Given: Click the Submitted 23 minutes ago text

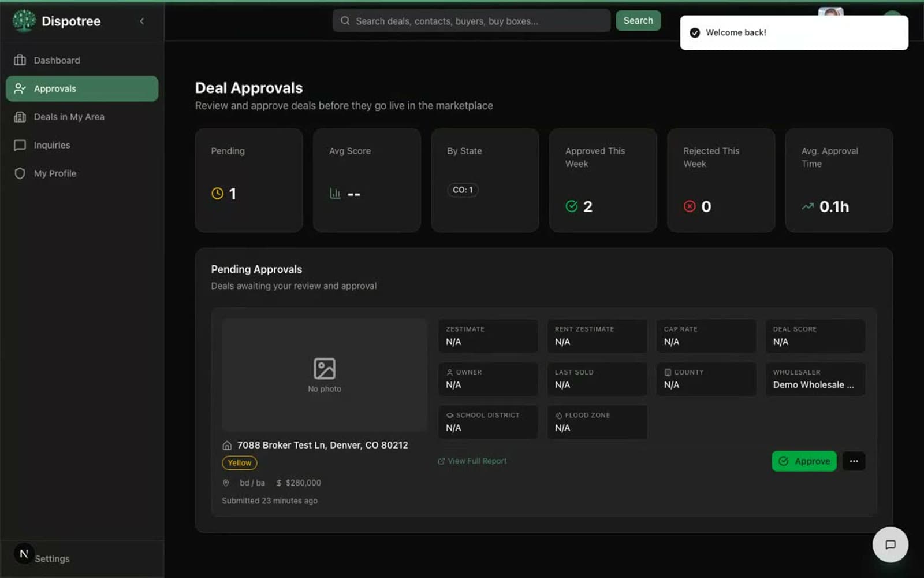Looking at the screenshot, I should pyautogui.click(x=270, y=501).
